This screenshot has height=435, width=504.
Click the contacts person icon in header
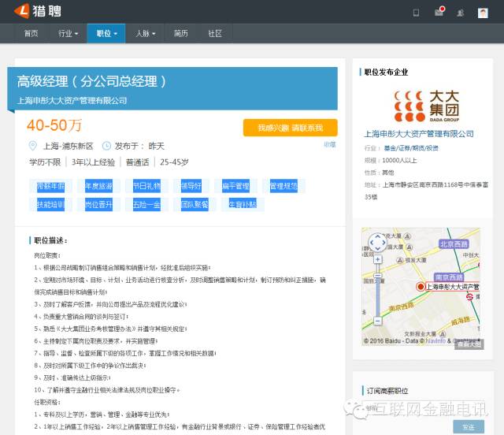pyautogui.click(x=460, y=13)
